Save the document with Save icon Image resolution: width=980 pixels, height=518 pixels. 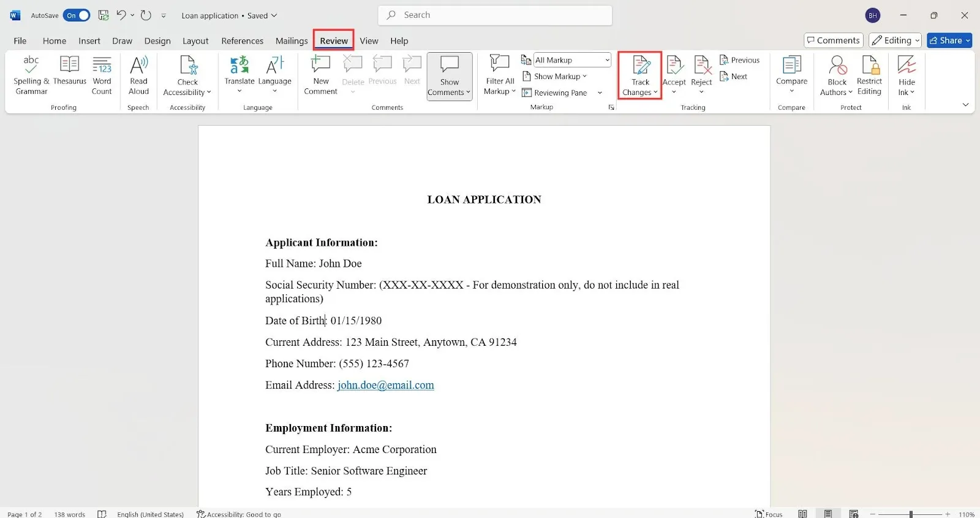[104, 15]
